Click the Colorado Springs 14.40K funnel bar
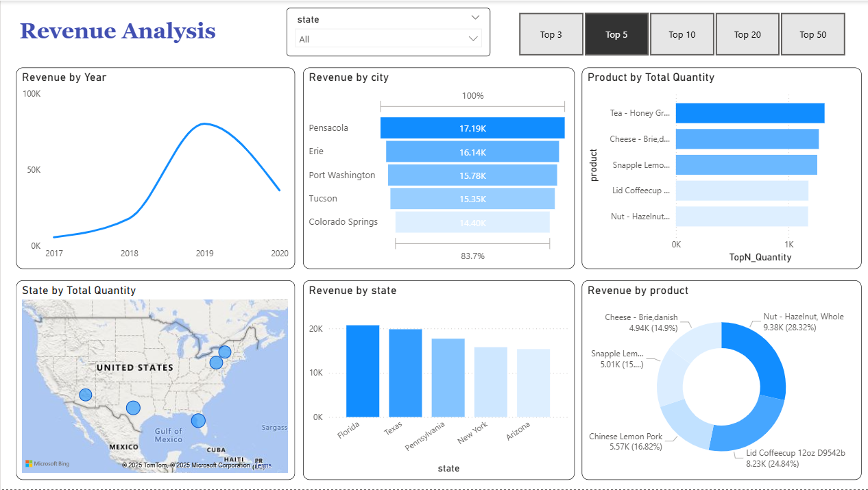This screenshot has width=868, height=490. 472,222
